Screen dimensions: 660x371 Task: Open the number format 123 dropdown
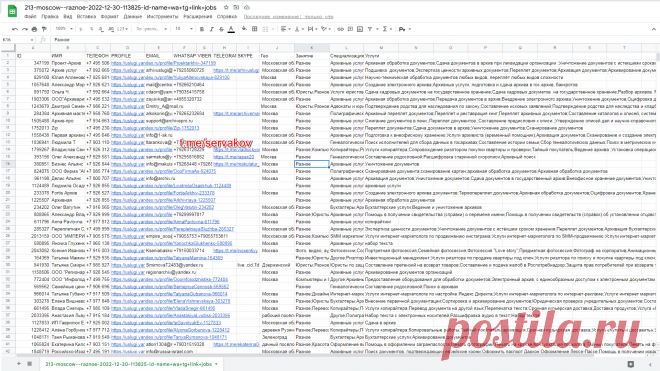(x=122, y=29)
